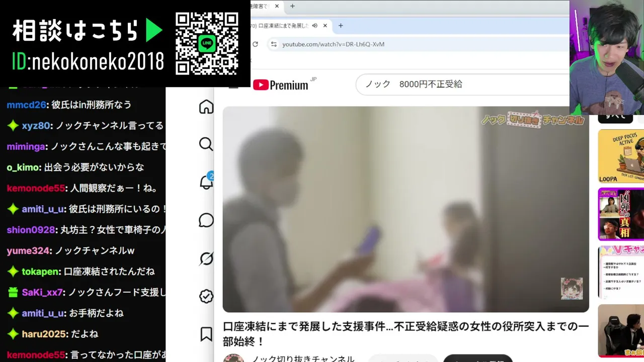Click kemonode55 beside 人間観察だぁー！ね。
This screenshot has height=362, width=644.
[x=36, y=188]
